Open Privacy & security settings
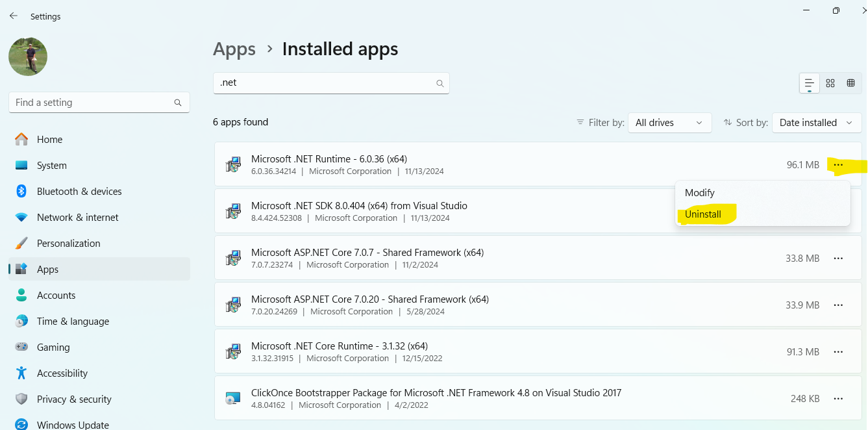Screen dimensions: 868x430 pos(99,399)
